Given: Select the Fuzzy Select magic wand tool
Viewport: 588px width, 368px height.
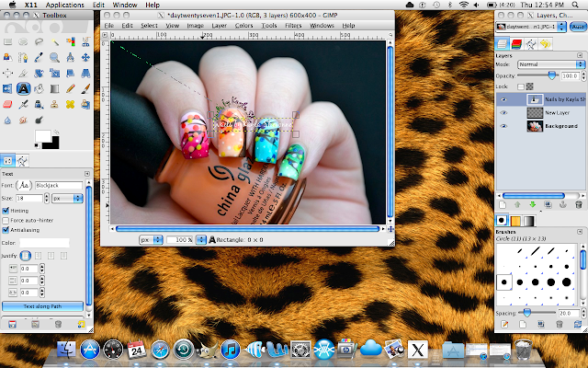Looking at the screenshot, I should coord(54,41).
